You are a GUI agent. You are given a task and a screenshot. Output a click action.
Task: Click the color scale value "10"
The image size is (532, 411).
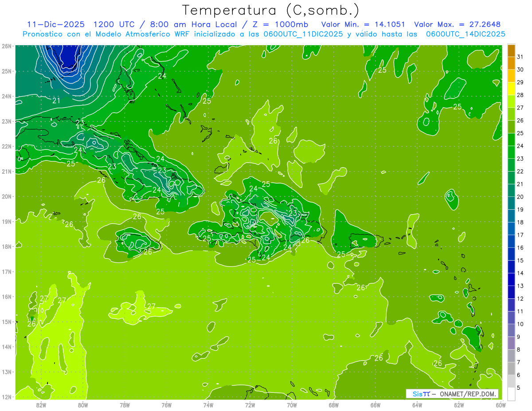[x=520, y=324]
